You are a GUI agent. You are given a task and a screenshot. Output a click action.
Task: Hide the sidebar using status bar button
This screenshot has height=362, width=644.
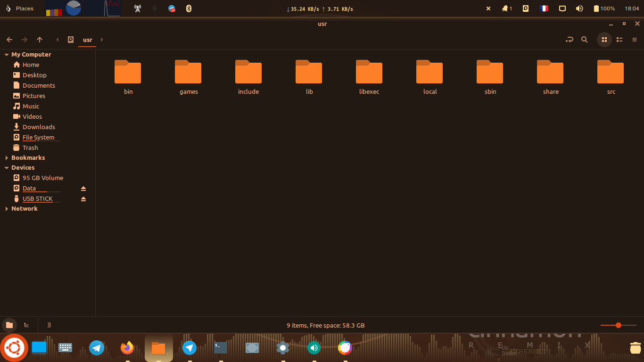[49, 325]
